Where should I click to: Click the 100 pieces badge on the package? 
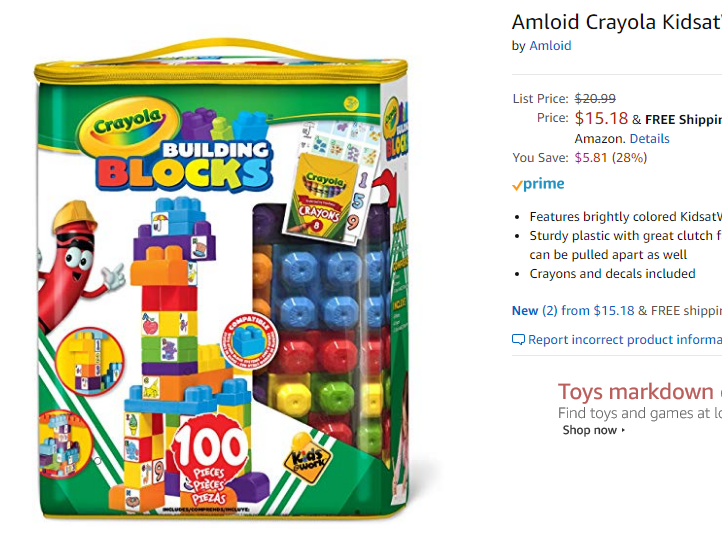click(x=210, y=460)
